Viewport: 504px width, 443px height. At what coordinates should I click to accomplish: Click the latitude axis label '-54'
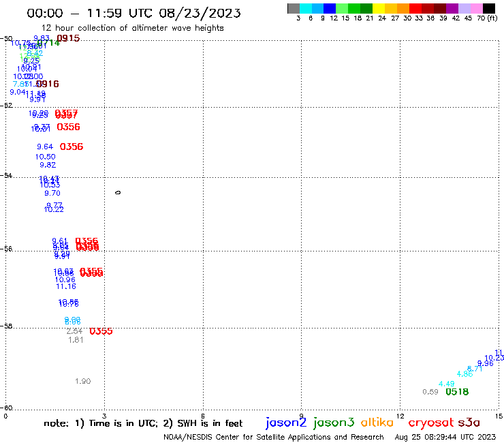tap(7, 176)
